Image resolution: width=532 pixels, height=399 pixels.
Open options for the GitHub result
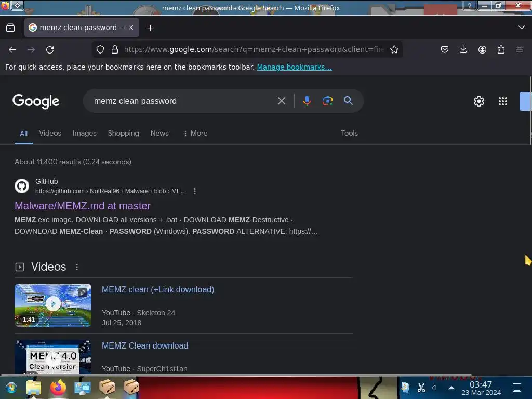[195, 191]
